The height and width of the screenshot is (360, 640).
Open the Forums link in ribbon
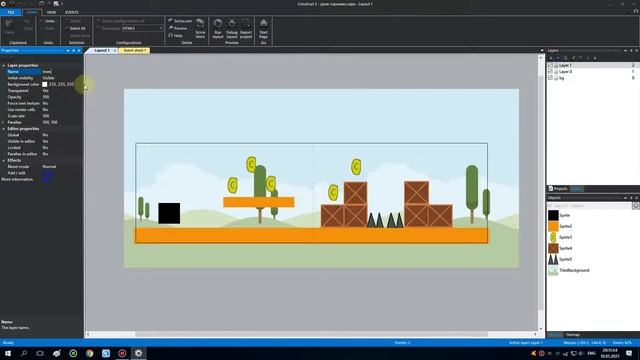point(178,28)
